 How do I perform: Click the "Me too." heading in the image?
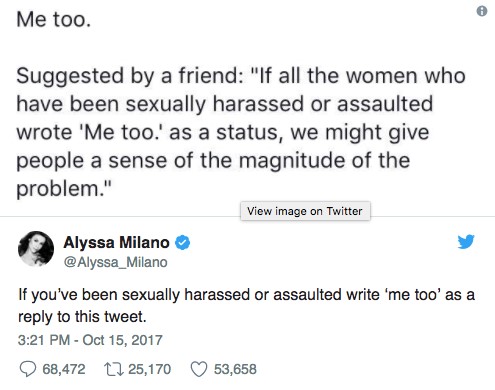point(54,19)
